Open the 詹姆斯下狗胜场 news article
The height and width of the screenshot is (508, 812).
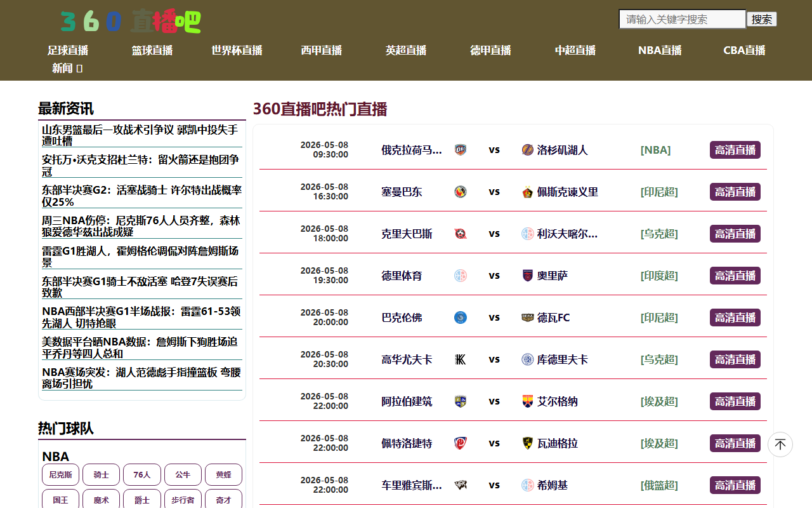tap(142, 348)
